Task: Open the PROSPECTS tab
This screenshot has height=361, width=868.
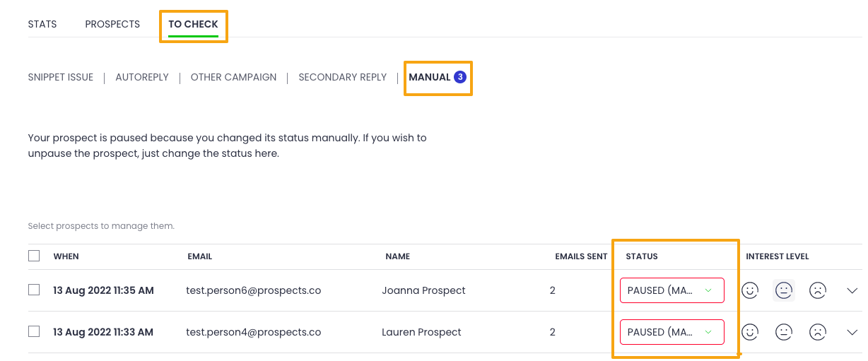Action: (112, 24)
